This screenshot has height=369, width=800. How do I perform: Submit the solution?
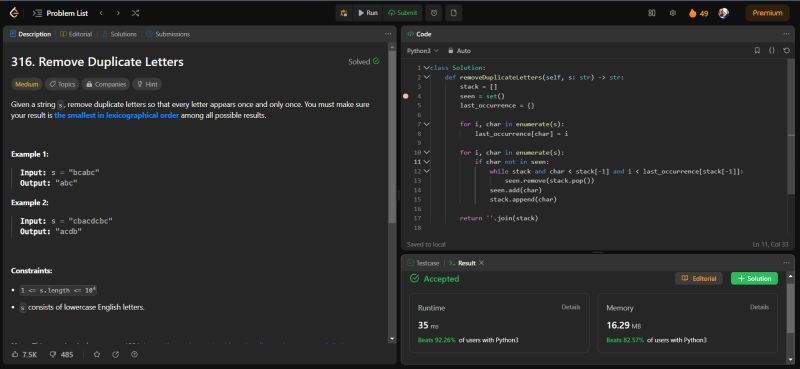click(403, 13)
